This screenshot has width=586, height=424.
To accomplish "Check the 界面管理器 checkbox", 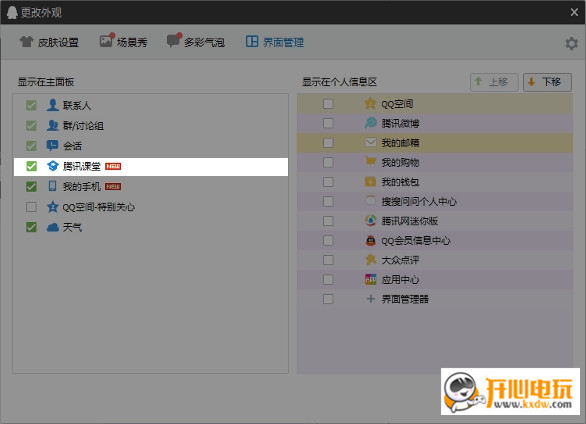I will pyautogui.click(x=328, y=299).
